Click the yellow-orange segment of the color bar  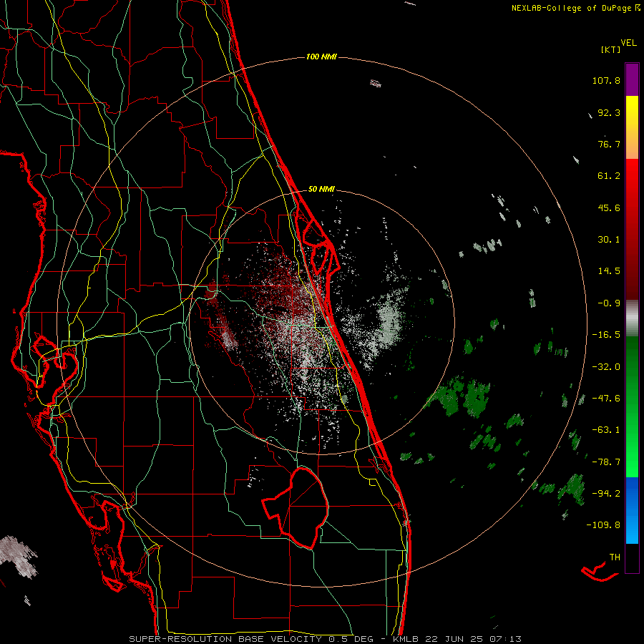tap(632, 127)
